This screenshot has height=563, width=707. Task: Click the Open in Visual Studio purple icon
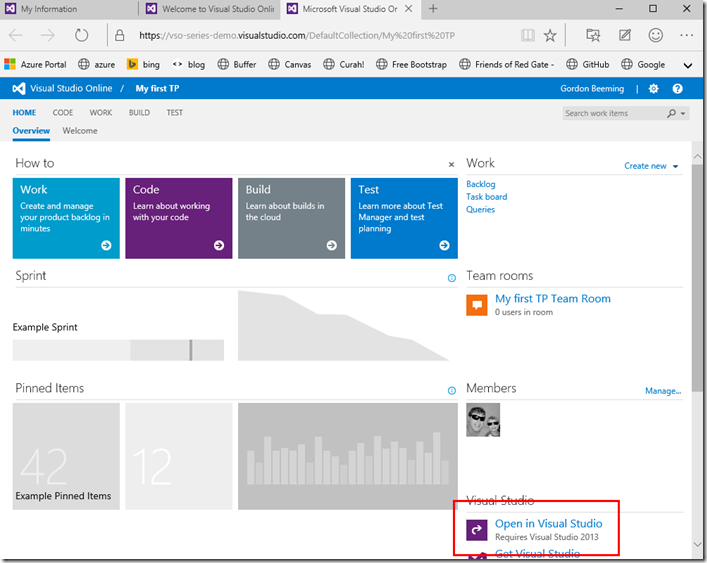tap(477, 530)
